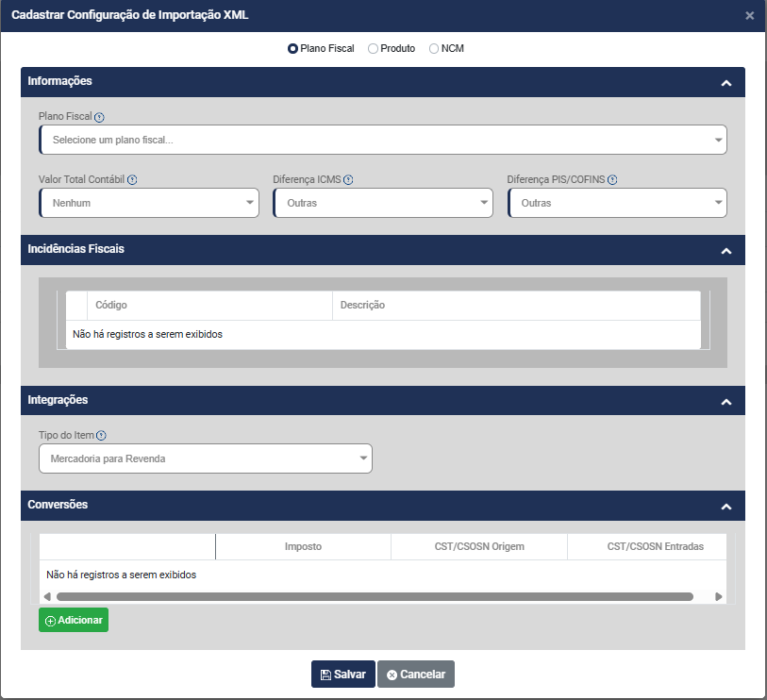Image resolution: width=767 pixels, height=700 pixels.
Task: Click the Imposto column header
Action: (x=303, y=546)
